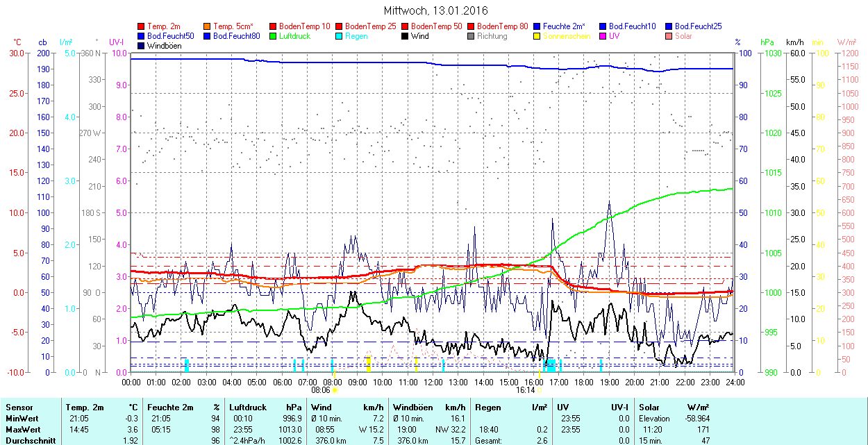This screenshot has height=445, width=868.
Task: Click the dark blue Windböen legend square
Action: click(142, 46)
